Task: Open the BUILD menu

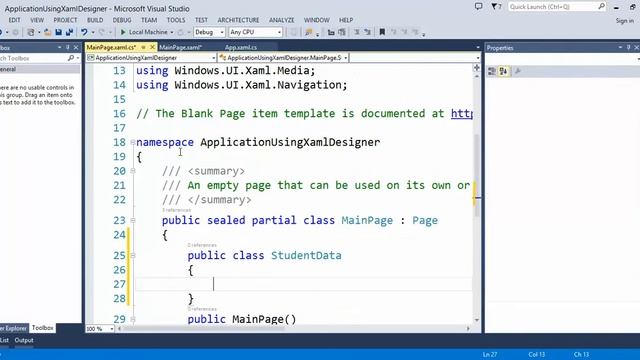Action: (95, 20)
